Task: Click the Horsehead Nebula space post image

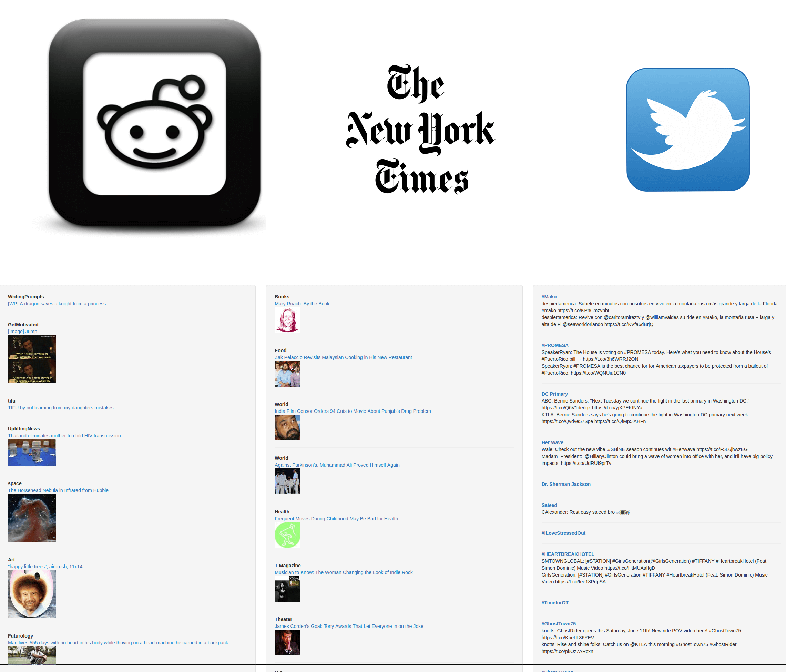Action: pos(31,519)
